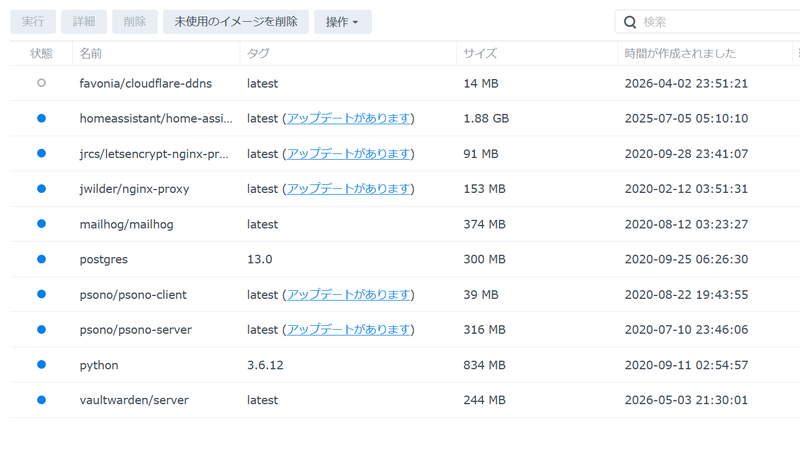Open update link for homeassistant image

pos(348,118)
